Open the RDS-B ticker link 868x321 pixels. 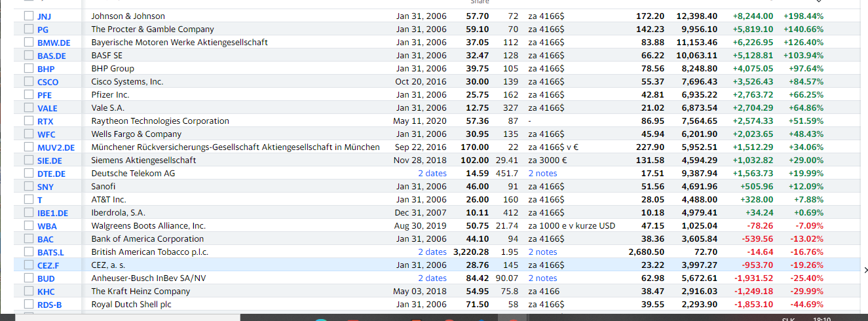point(49,305)
